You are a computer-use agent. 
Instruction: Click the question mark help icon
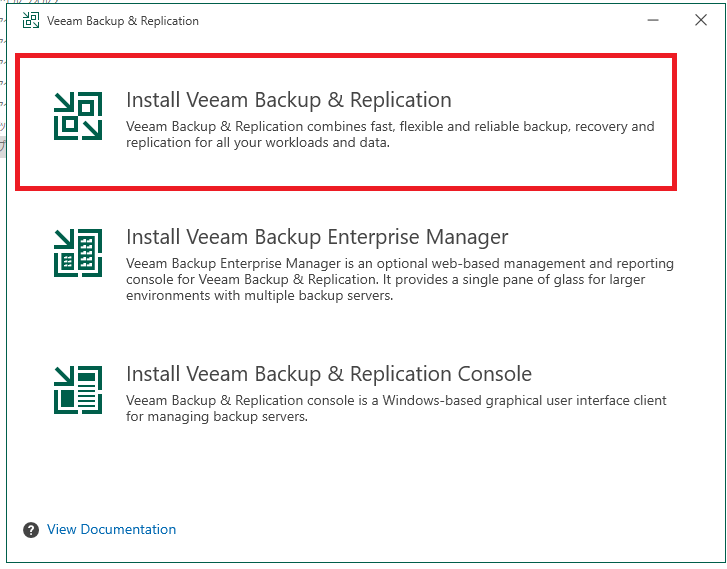click(x=31, y=530)
